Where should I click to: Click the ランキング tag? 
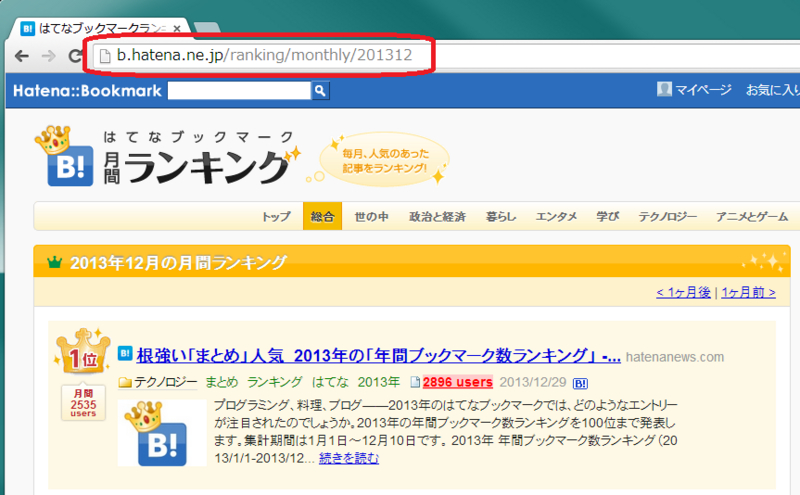click(274, 382)
